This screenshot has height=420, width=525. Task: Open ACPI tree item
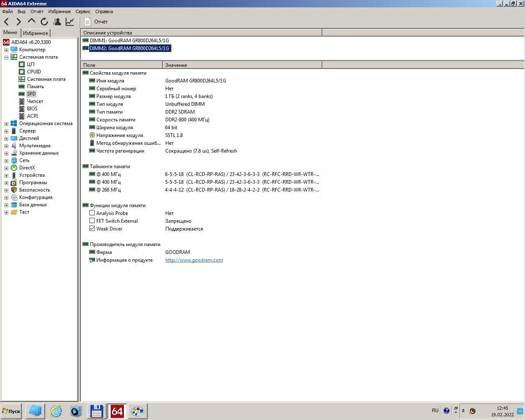[32, 116]
